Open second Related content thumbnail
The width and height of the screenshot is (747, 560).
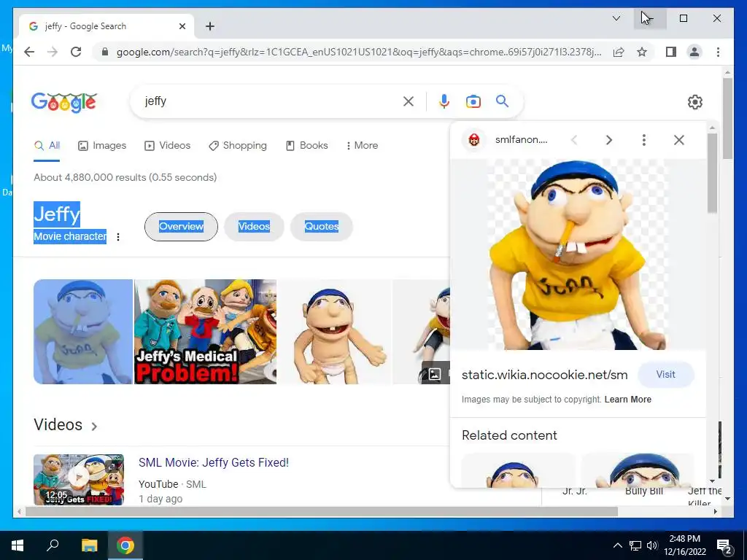[638, 470]
